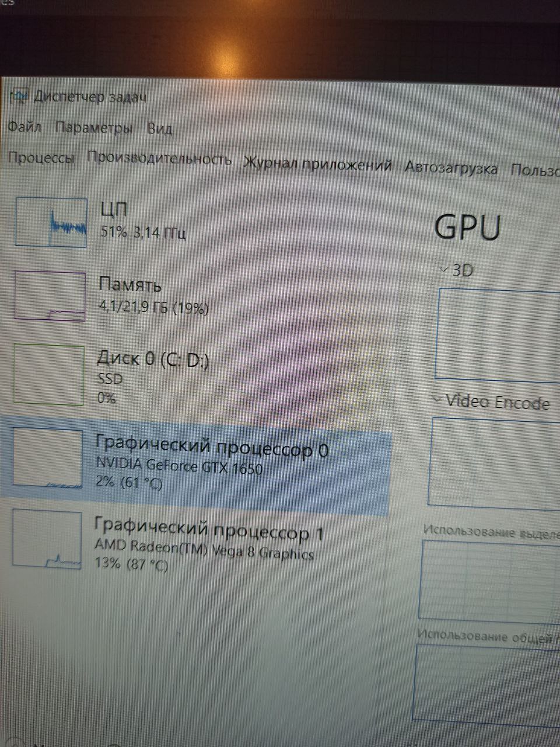This screenshot has width=560, height=747.
Task: Click AMD Radeon(TM) Vega 8 Graphics text
Action: point(204,550)
